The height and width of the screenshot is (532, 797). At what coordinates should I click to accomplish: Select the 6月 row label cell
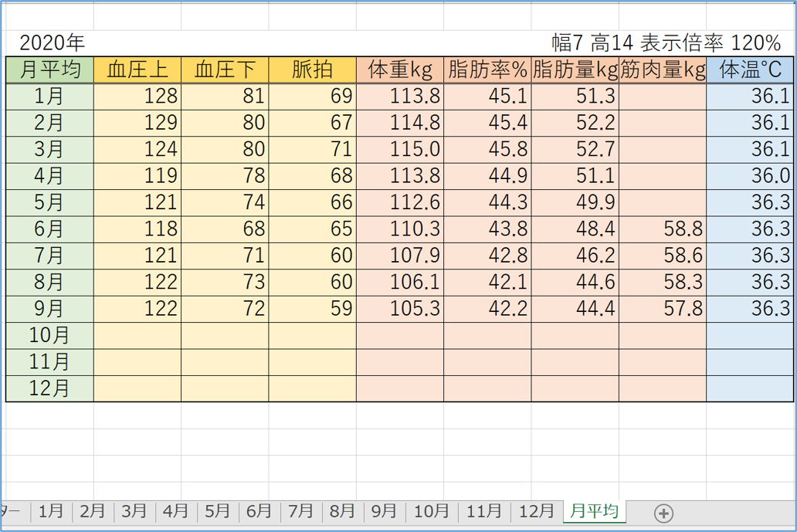click(x=49, y=229)
